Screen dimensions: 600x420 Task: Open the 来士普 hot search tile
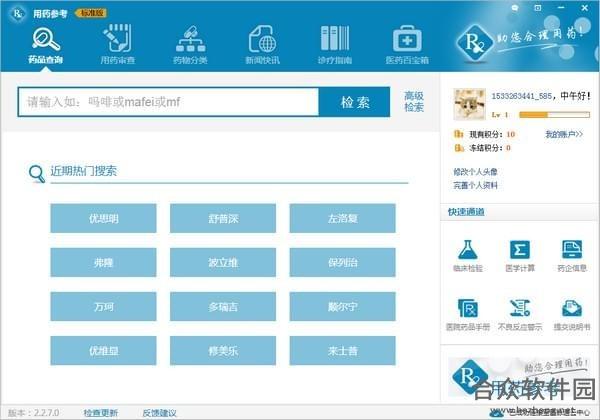click(342, 350)
